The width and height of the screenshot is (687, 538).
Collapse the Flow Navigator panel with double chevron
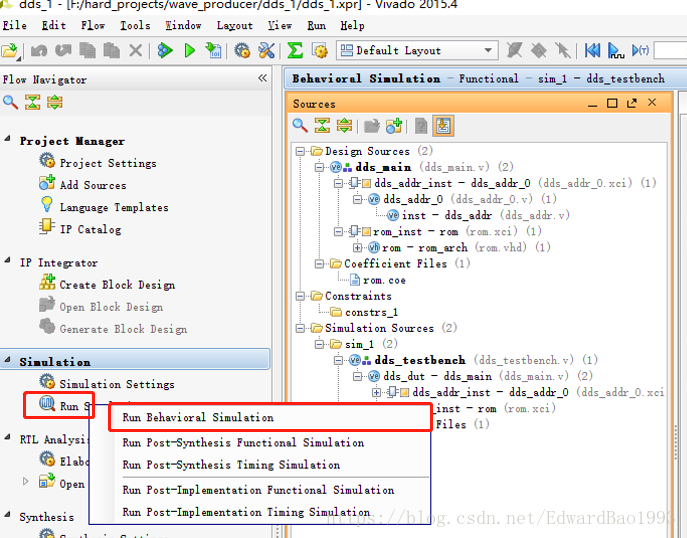coord(262,78)
